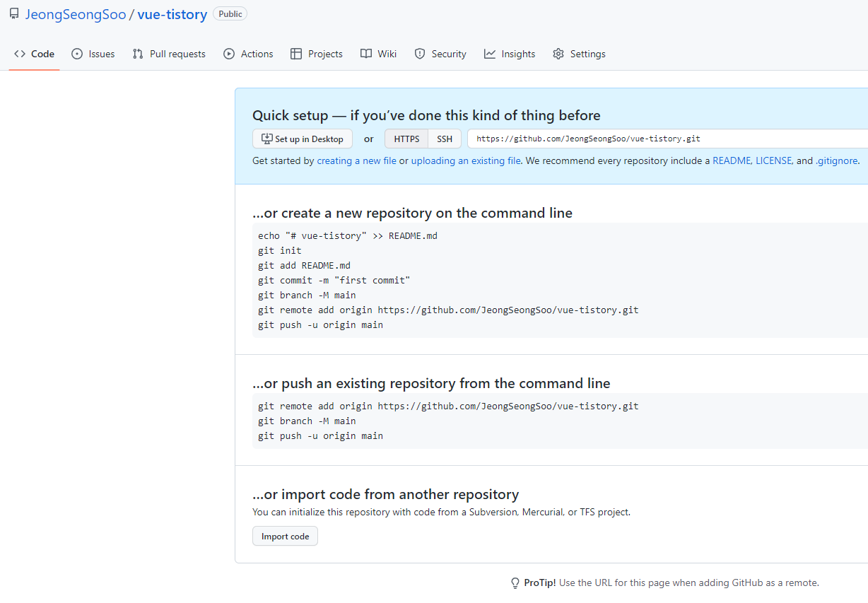The image size is (868, 603).
Task: Click 'git commit -m "first commit"' line
Action: 334,280
